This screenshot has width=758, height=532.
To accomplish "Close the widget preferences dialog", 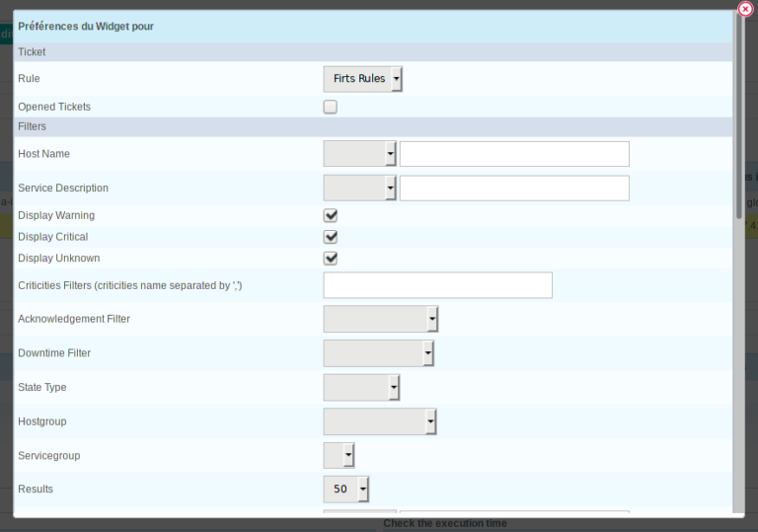I will coord(745,9).
